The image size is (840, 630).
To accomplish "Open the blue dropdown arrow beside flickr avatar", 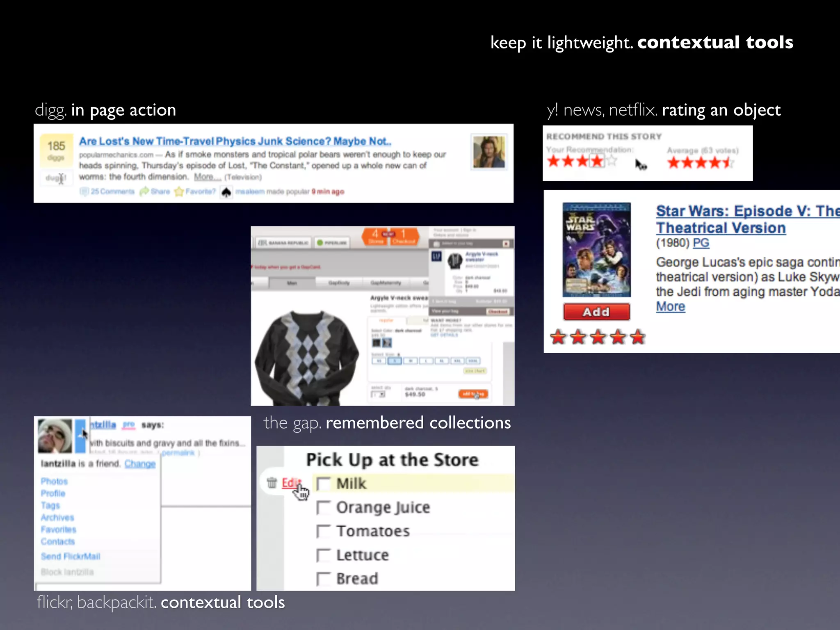I will (81, 436).
